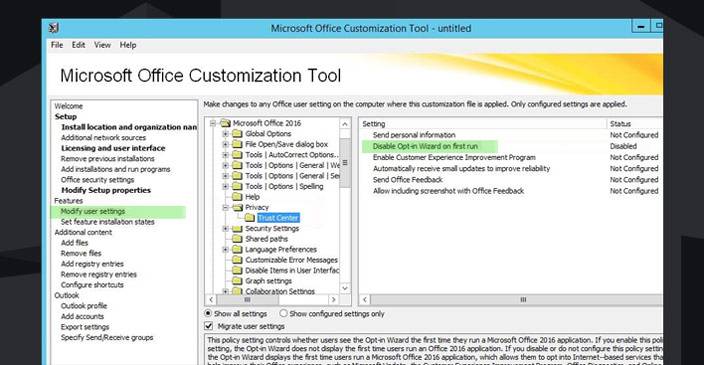Click the Customizable Error Messages folder icon

click(238, 260)
